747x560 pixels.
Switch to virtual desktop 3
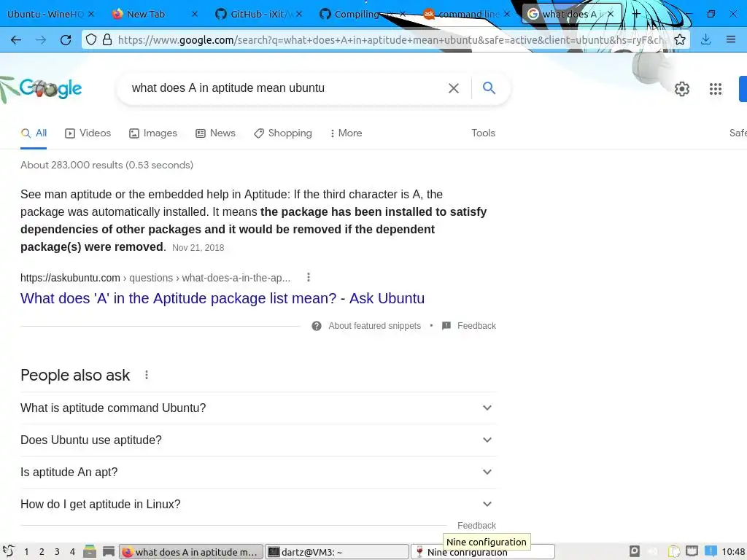57,551
